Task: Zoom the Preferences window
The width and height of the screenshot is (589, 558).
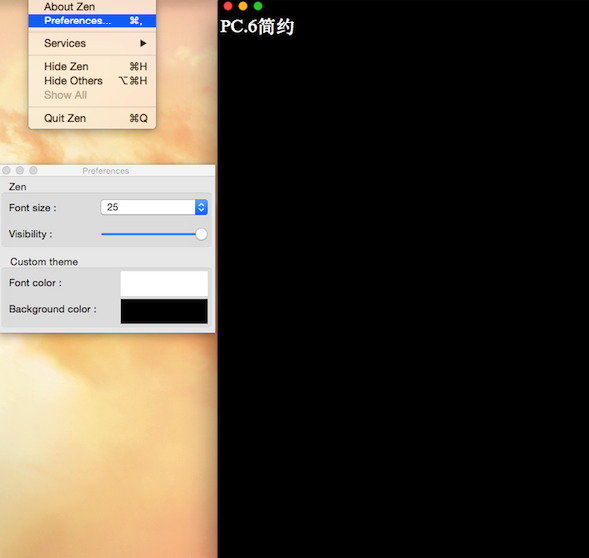Action: click(x=33, y=171)
